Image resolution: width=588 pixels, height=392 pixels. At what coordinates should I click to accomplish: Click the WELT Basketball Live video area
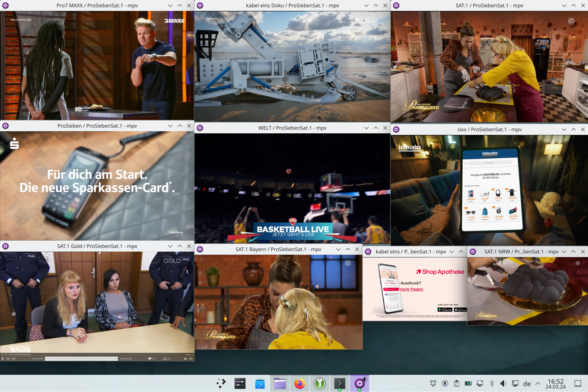pos(292,188)
